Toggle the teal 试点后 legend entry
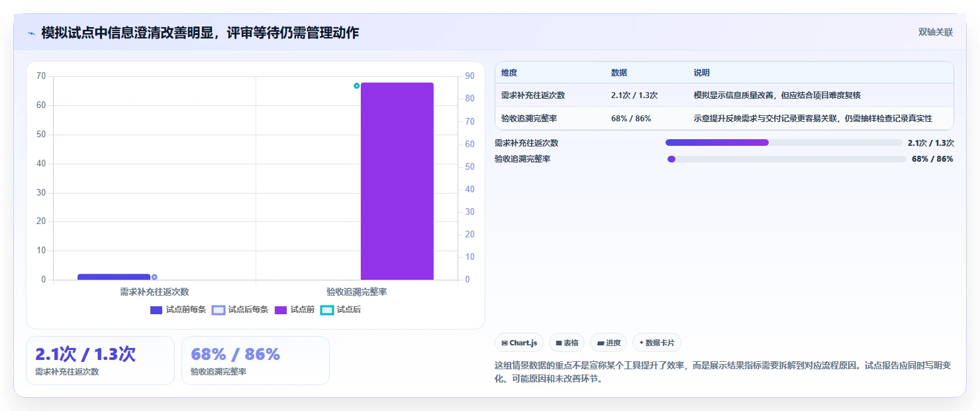The height and width of the screenshot is (411, 980). click(x=340, y=310)
